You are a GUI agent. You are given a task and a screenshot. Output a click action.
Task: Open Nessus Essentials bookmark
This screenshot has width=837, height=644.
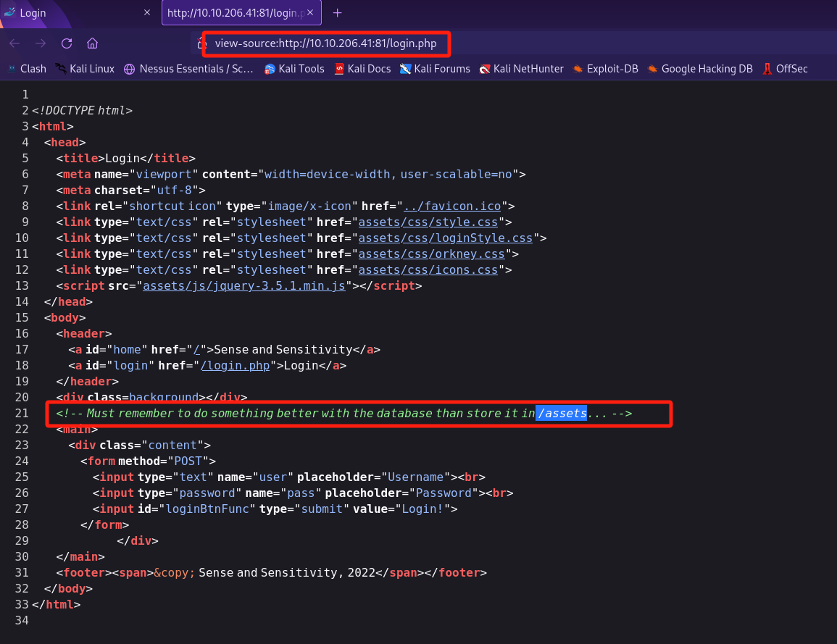click(188, 69)
